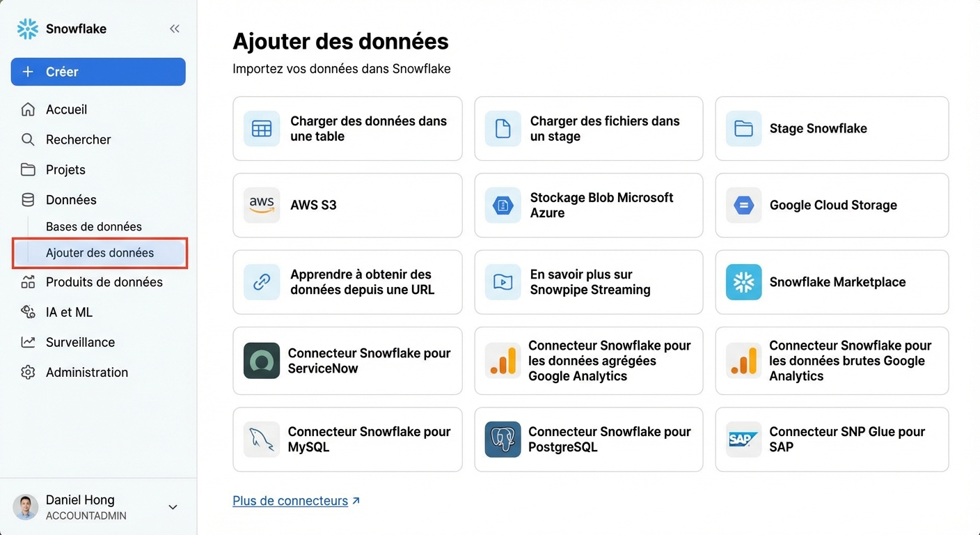Click the MySQL dolphin icon
This screenshot has height=535, width=980.
point(262,440)
